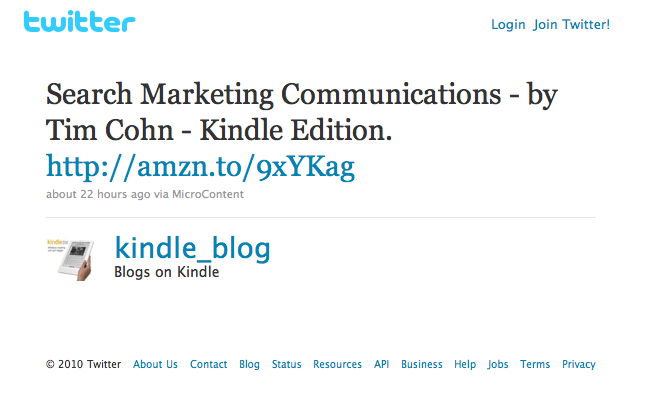Click the MicroContent source link
Viewport: 656px width, 403px height.
(x=208, y=194)
